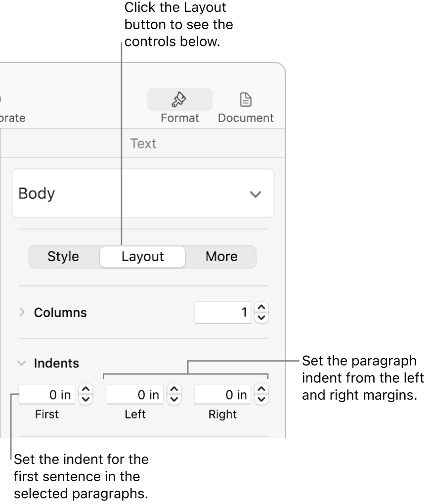The width and height of the screenshot is (430, 504).
Task: Switch to the Style tab
Action: click(x=63, y=257)
